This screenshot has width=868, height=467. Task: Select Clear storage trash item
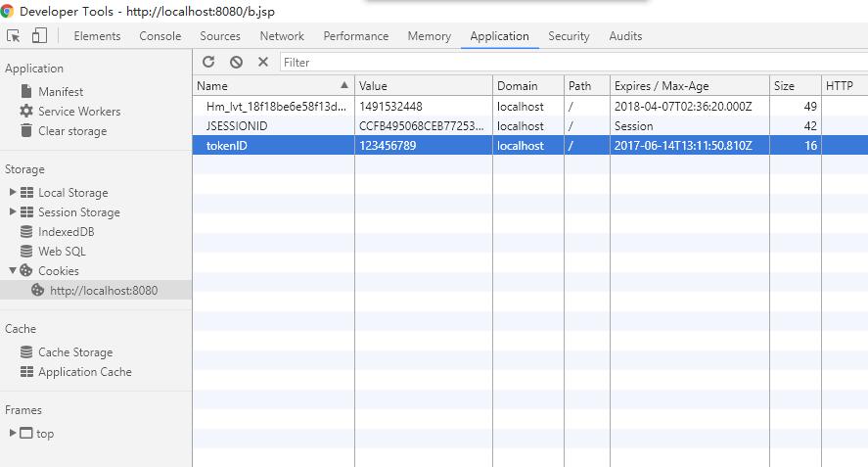coord(63,131)
